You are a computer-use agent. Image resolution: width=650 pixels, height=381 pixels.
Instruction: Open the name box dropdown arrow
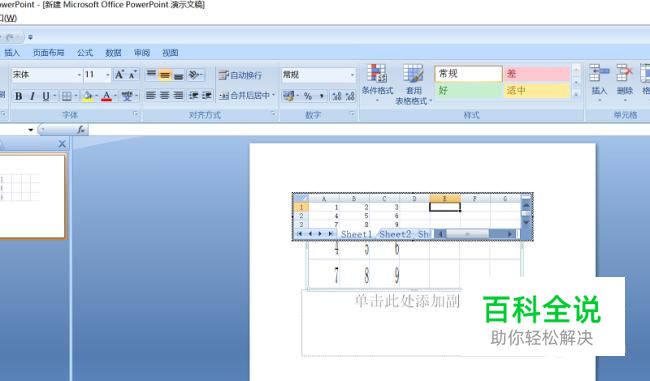pos(30,130)
